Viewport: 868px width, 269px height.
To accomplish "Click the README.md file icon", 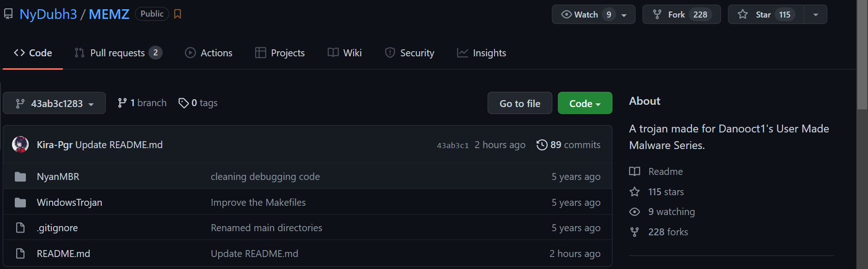I will 20,254.
